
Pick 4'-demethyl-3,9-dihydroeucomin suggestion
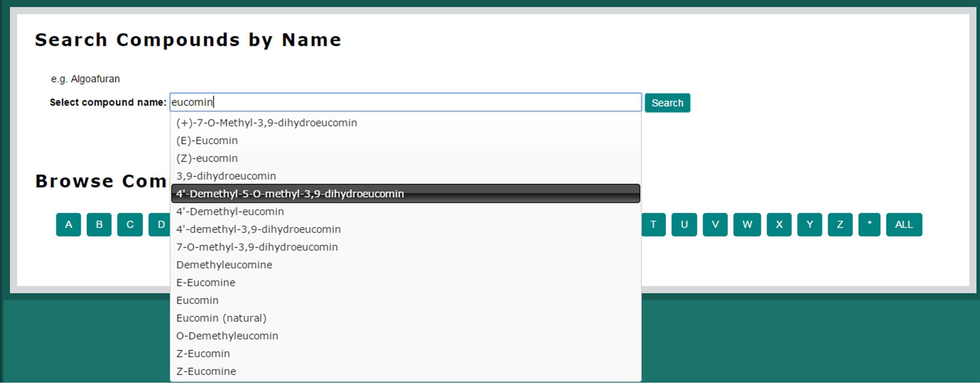pyautogui.click(x=405, y=229)
